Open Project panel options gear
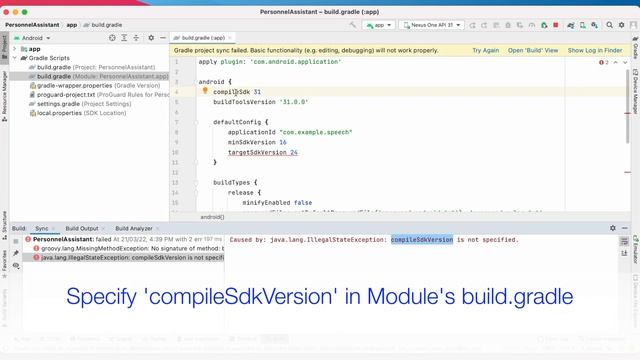 [151, 38]
